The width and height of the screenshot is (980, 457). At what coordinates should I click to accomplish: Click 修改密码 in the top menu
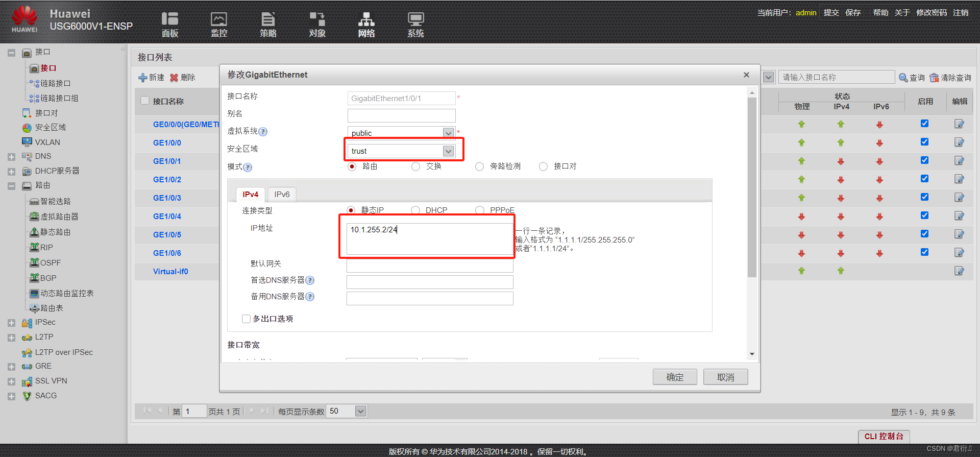[x=932, y=13]
